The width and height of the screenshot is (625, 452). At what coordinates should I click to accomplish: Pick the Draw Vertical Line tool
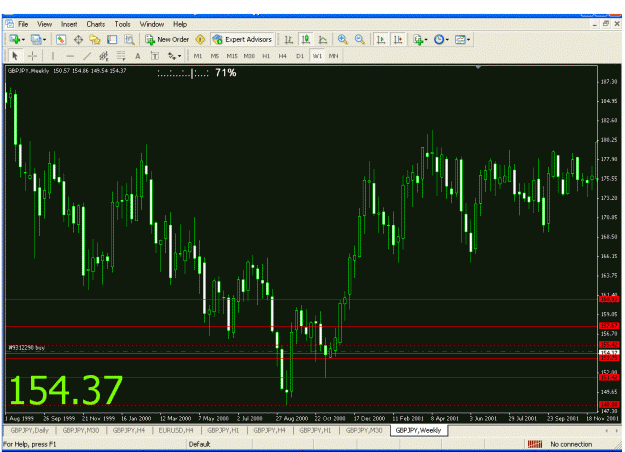pyautogui.click(x=53, y=56)
